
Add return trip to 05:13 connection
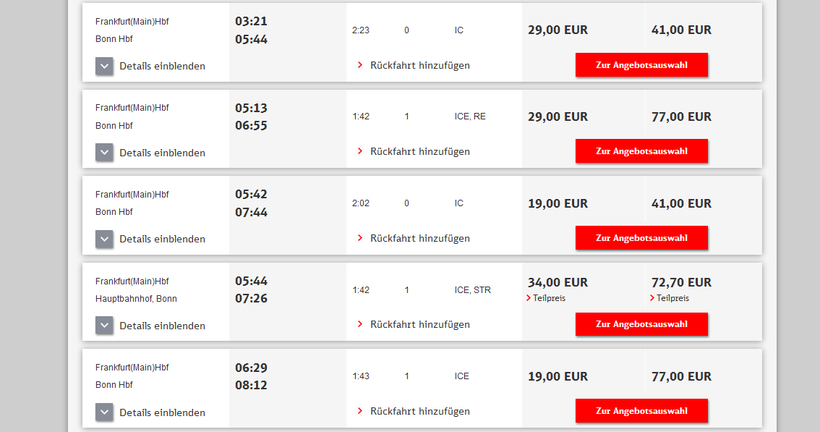point(419,151)
